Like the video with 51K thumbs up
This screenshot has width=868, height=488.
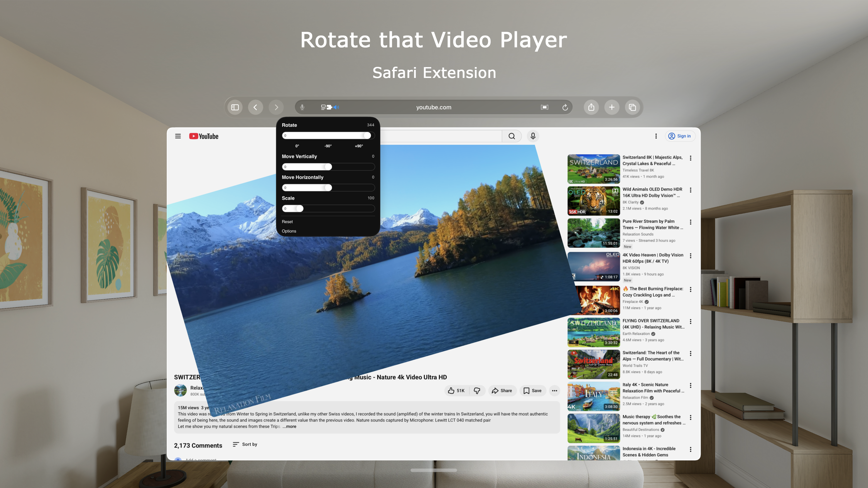tap(457, 391)
